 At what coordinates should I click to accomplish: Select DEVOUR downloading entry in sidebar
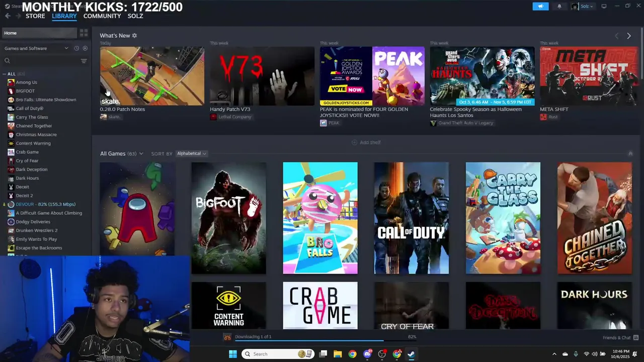tap(45, 204)
